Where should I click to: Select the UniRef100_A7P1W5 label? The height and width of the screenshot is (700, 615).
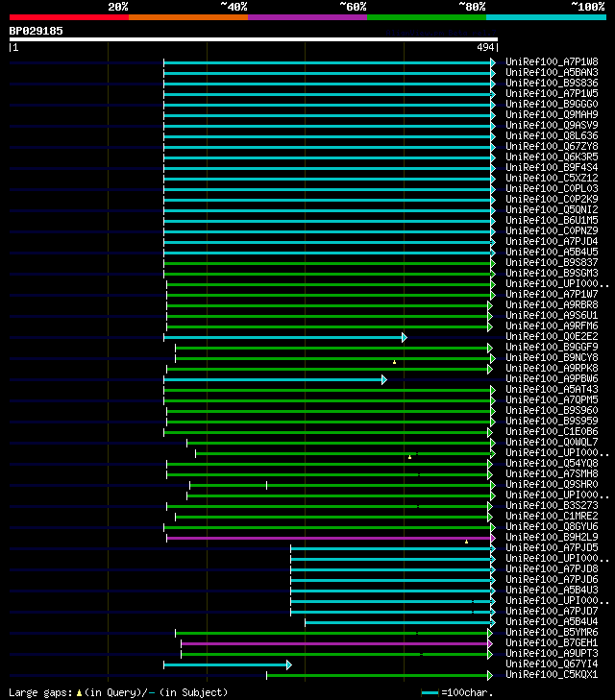(552, 93)
